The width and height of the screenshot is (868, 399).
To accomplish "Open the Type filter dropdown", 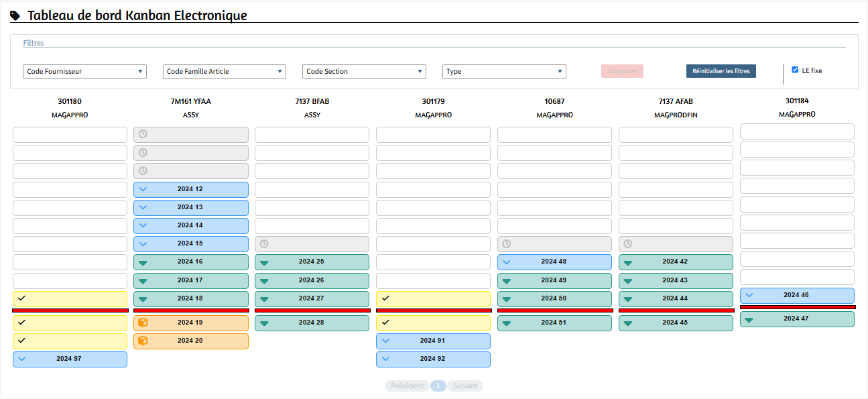I will click(504, 72).
